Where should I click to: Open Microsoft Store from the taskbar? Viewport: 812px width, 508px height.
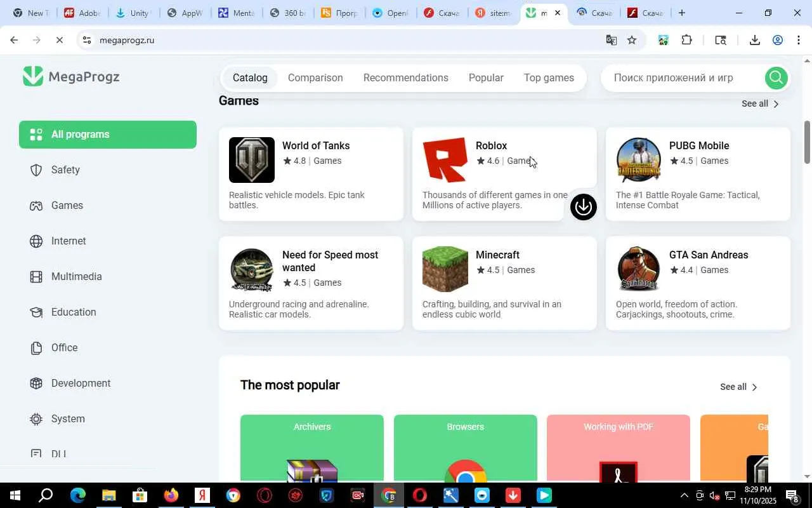pyautogui.click(x=140, y=495)
